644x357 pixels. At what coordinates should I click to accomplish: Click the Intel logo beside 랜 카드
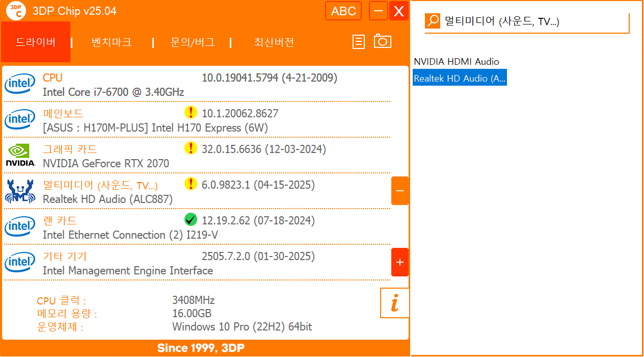click(20, 227)
